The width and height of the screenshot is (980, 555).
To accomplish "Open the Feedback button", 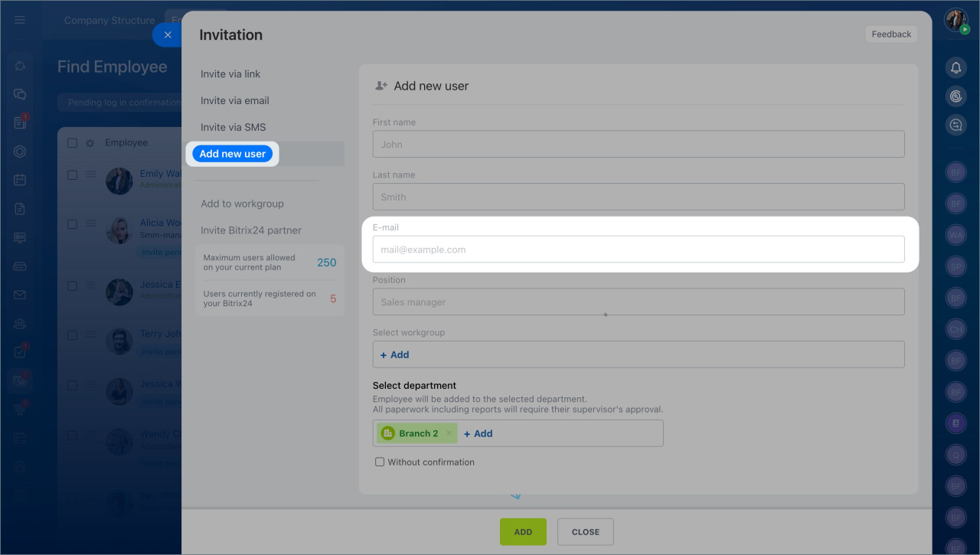I will (x=891, y=34).
